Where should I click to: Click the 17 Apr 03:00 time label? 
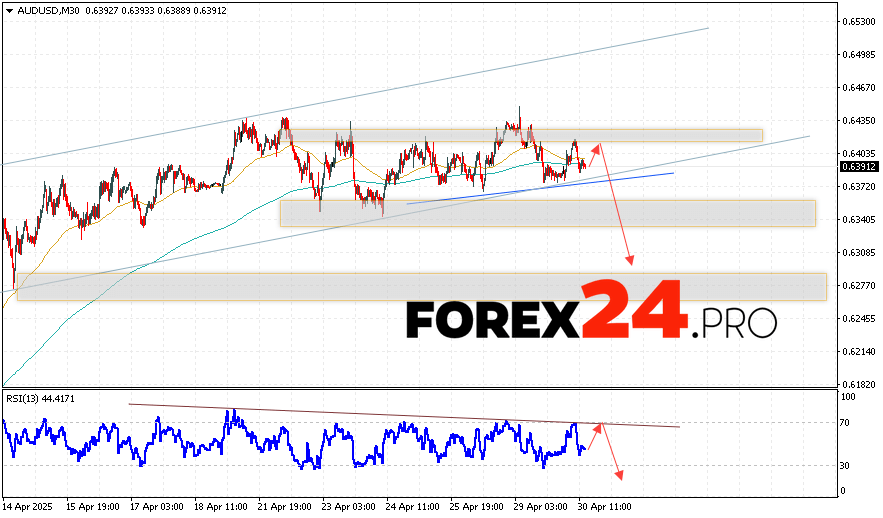click(x=157, y=507)
